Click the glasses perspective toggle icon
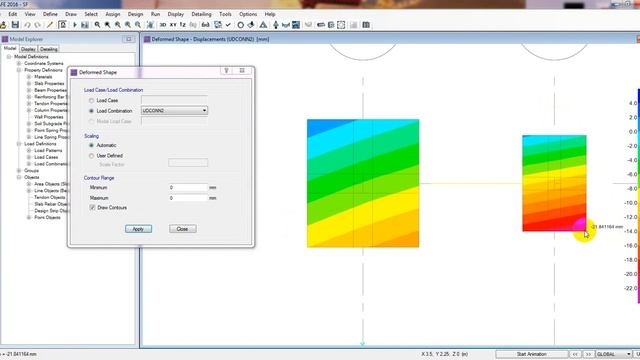Viewport: 640px width, 360px height. coord(205,25)
